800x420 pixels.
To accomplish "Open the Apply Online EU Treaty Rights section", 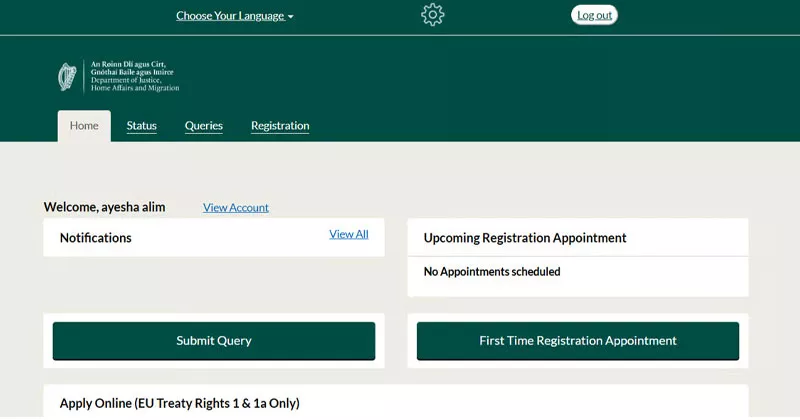I will (180, 403).
